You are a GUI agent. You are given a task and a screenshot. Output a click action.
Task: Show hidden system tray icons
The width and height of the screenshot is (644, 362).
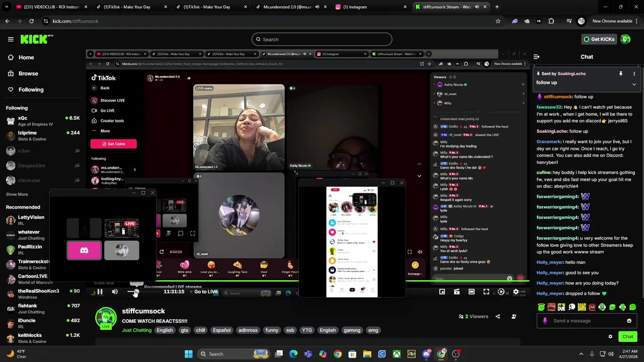pyautogui.click(x=581, y=354)
